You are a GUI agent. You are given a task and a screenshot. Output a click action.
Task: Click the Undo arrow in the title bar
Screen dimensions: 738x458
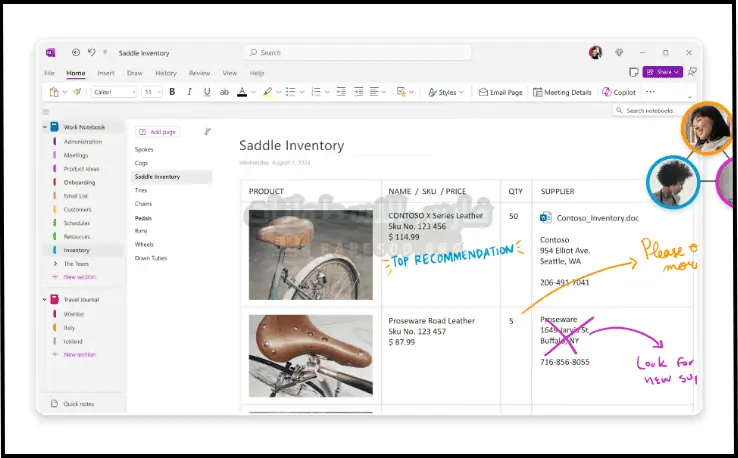[x=91, y=52]
